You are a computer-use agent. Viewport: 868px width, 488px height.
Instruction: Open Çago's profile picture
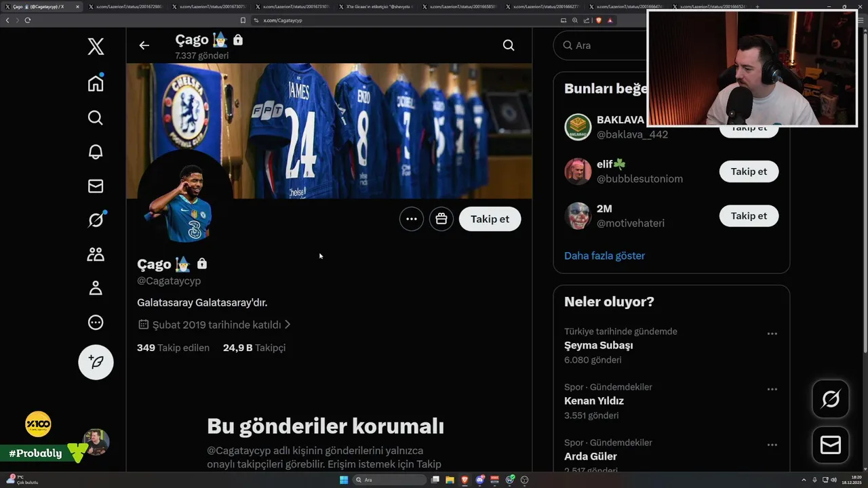(186, 198)
